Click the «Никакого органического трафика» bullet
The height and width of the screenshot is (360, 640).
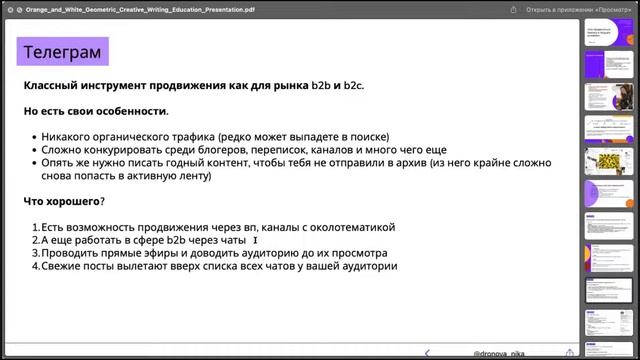tap(215, 137)
